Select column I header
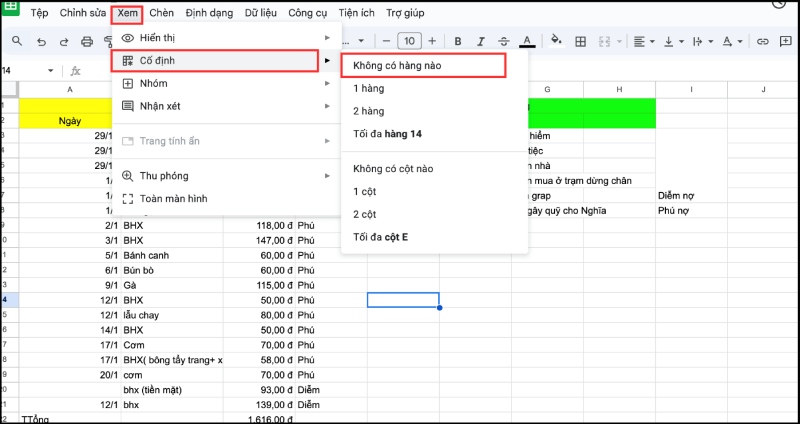Viewport: 800px width, 424px height. [x=691, y=89]
